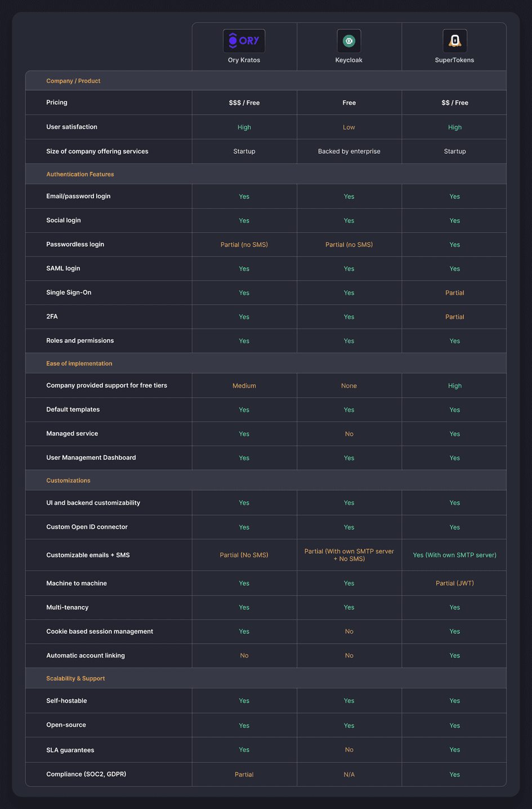Click SuperTokens' Yes for Automatic account linking
Viewport: 532px width, 809px height.
coord(454,655)
